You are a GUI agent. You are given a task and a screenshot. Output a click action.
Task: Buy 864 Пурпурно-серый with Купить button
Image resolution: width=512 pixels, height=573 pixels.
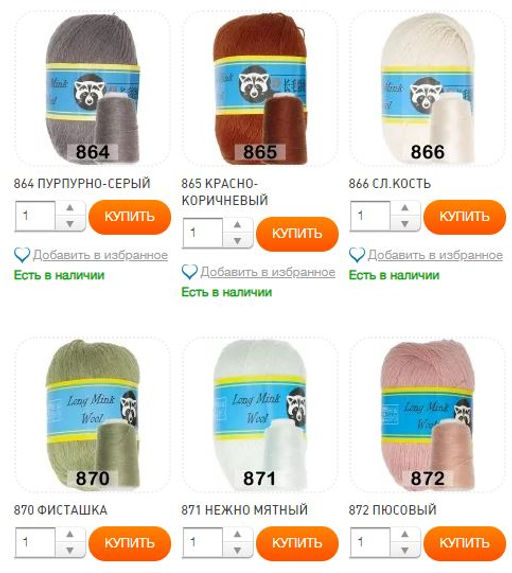[x=130, y=217]
